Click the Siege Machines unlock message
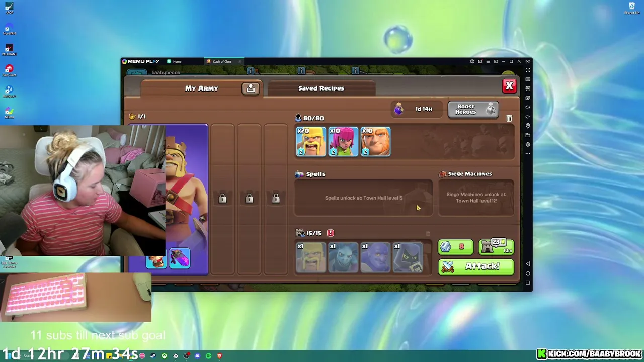 coord(476,198)
